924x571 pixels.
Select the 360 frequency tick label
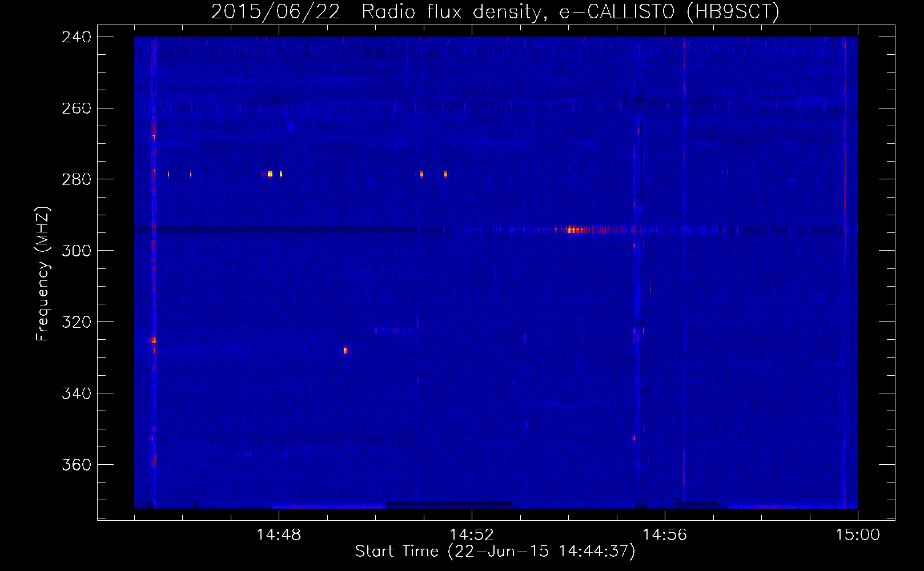coord(77,465)
